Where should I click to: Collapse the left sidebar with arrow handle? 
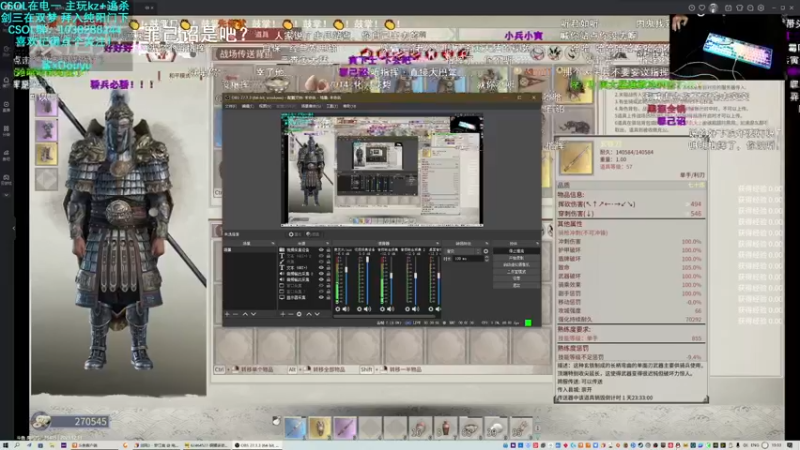pos(13,228)
